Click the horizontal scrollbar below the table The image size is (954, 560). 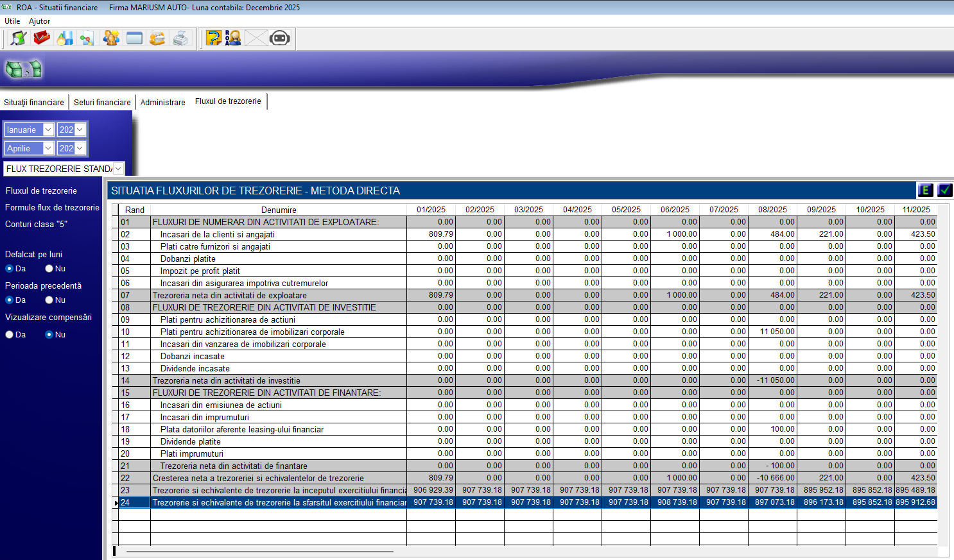[260, 551]
